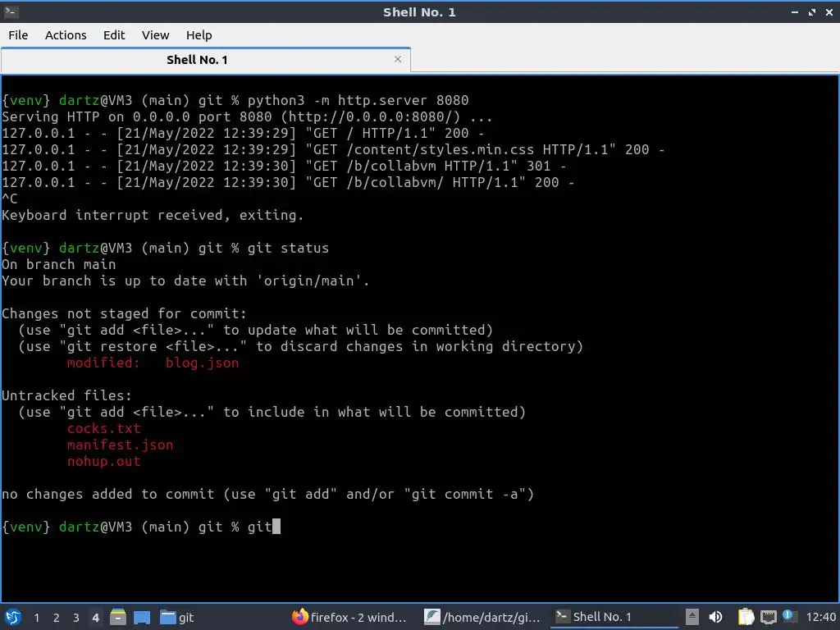Switch to workspace 4
The image size is (840, 630).
coord(95,618)
